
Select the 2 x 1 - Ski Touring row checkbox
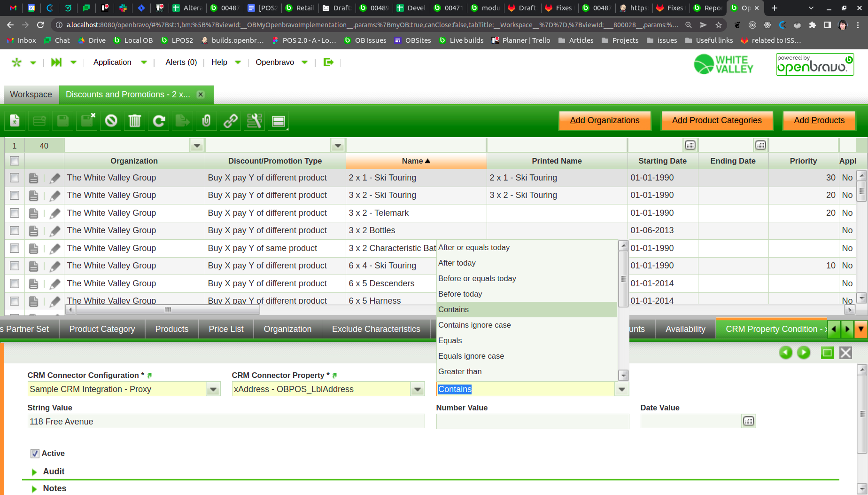pos(15,178)
